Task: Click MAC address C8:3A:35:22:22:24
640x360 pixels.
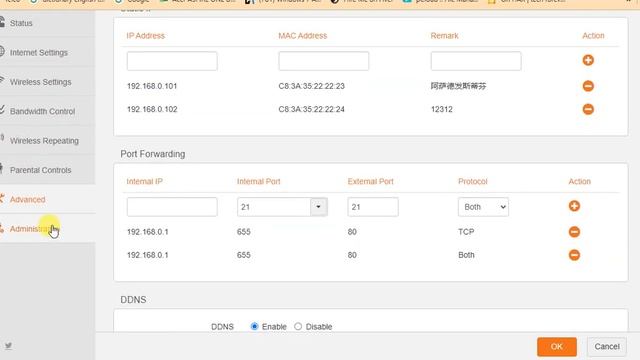Action: coord(311,109)
